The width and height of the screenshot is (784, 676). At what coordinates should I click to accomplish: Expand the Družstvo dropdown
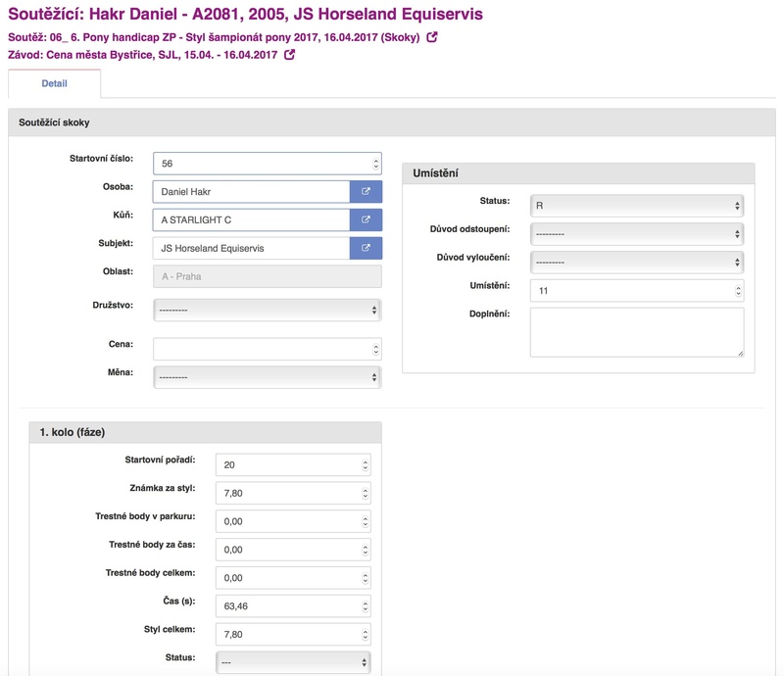(x=268, y=310)
